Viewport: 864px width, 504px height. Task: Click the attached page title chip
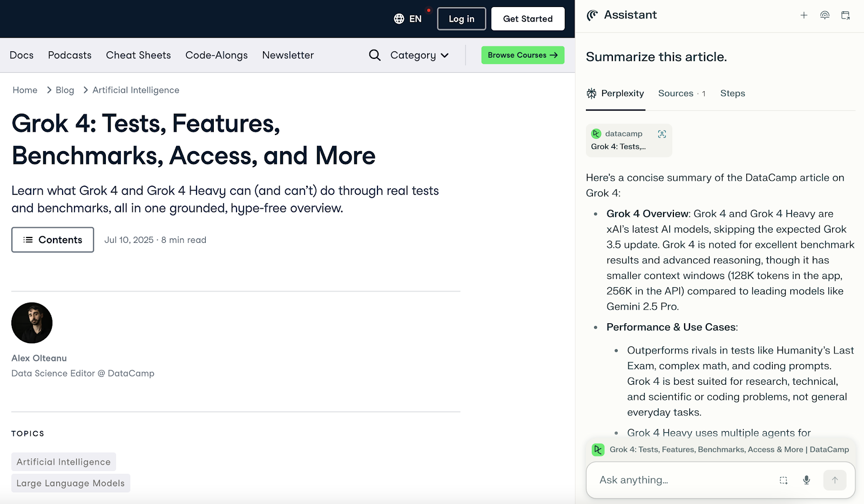[x=721, y=449]
